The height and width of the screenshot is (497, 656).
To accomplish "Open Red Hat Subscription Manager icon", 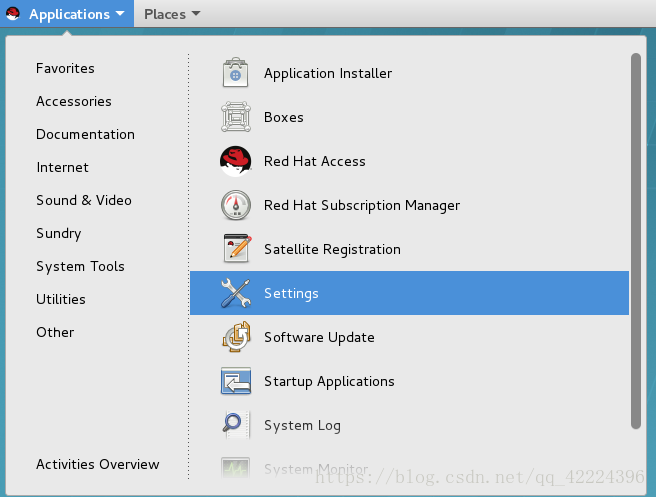I will tap(236, 206).
